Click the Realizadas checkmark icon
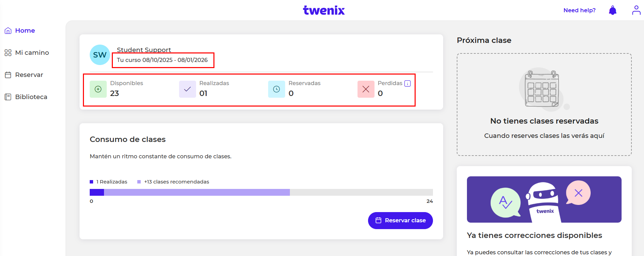 tap(187, 89)
